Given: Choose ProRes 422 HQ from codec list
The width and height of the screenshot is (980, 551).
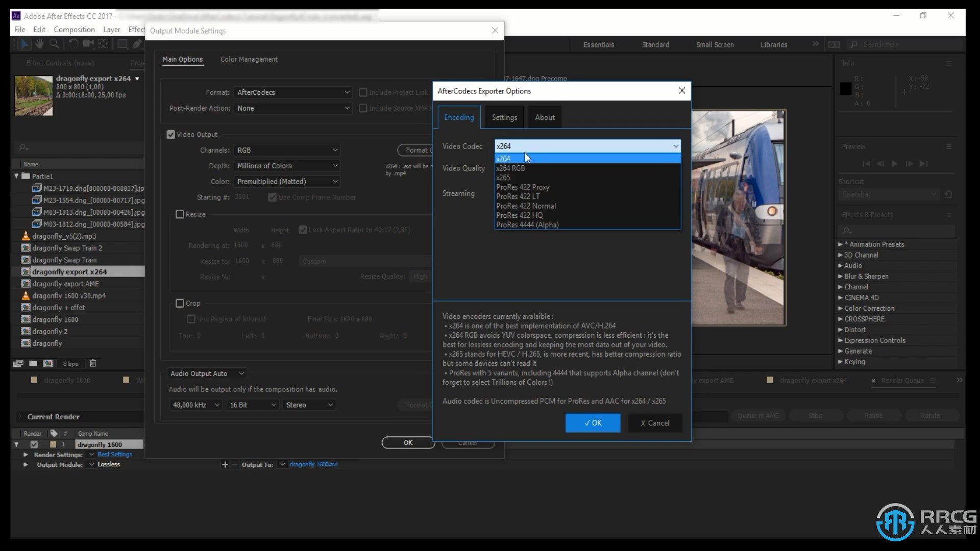Looking at the screenshot, I should click(x=587, y=215).
